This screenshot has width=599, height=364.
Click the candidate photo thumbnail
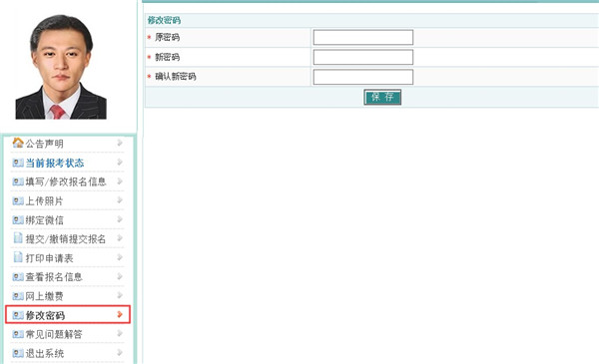tap(61, 67)
